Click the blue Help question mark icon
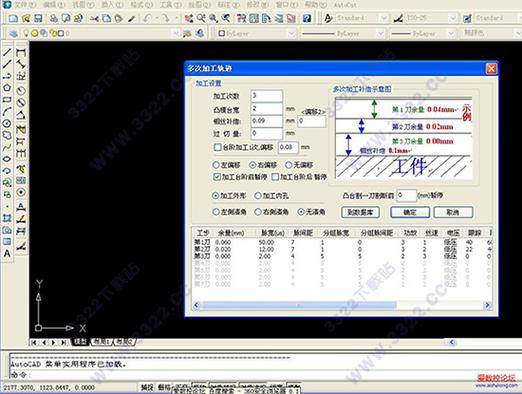The image size is (522, 394). point(307,18)
